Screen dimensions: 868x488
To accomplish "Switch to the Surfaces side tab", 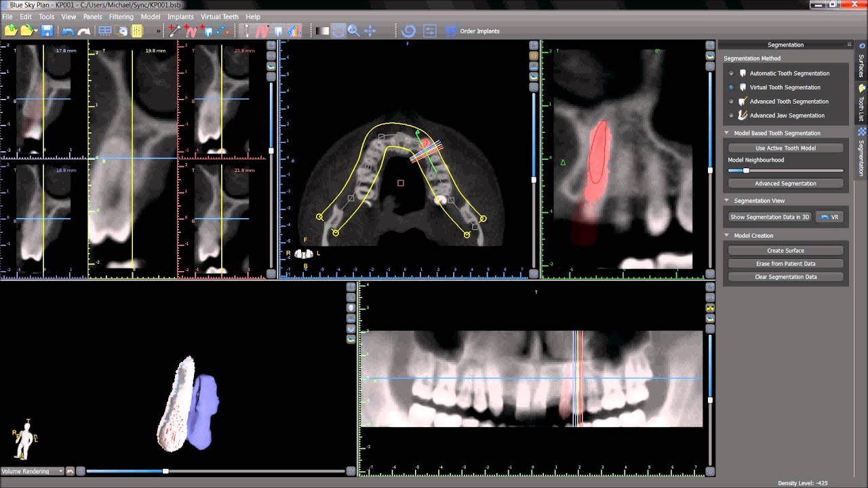I will 861,62.
